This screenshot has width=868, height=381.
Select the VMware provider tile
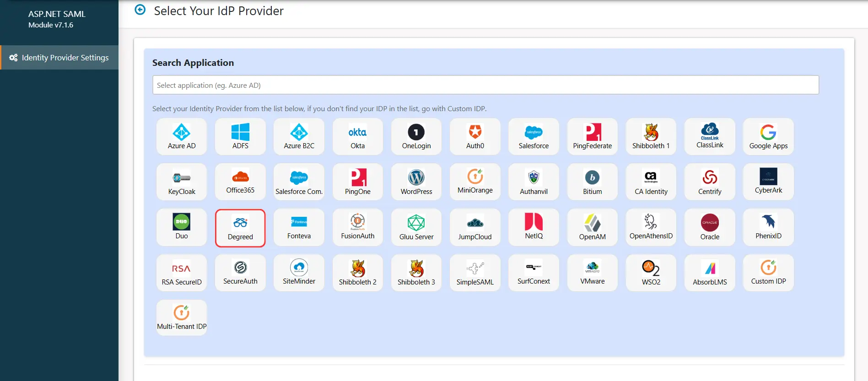(593, 273)
